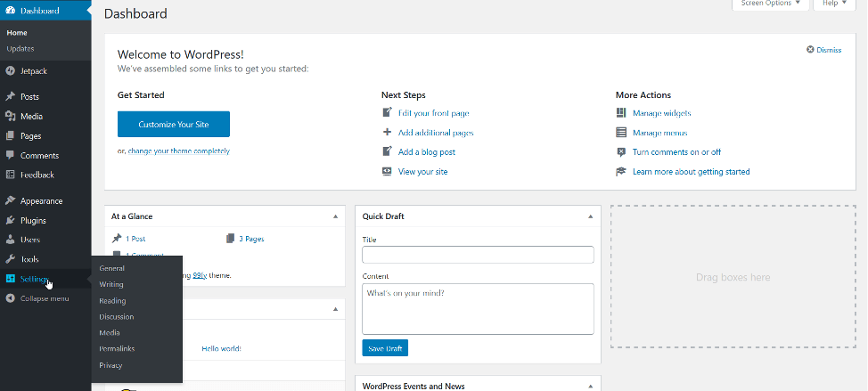Click the widgets icon beside Manage widgets
Viewport: 868px width, 391px height.
coord(621,113)
